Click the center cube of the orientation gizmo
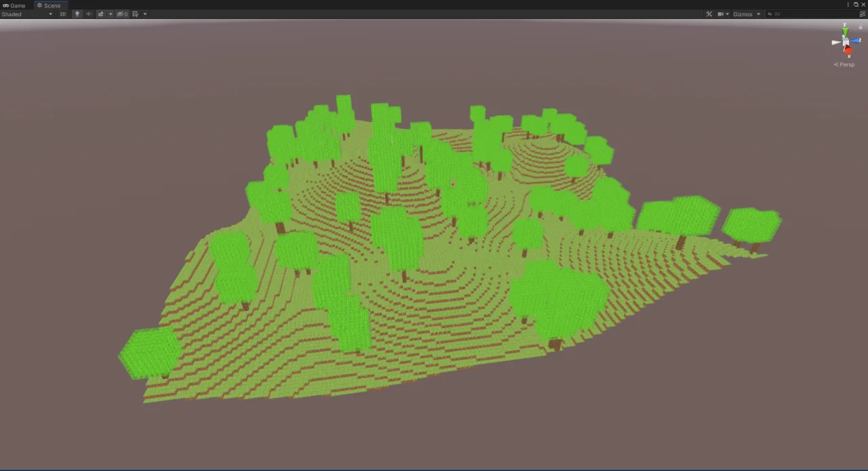The image size is (868, 471). [x=846, y=42]
